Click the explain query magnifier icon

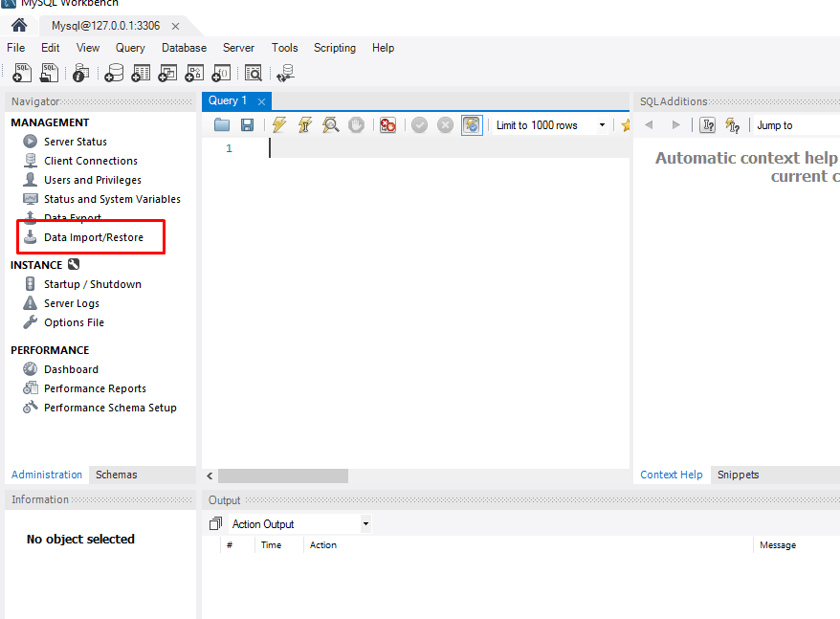330,125
